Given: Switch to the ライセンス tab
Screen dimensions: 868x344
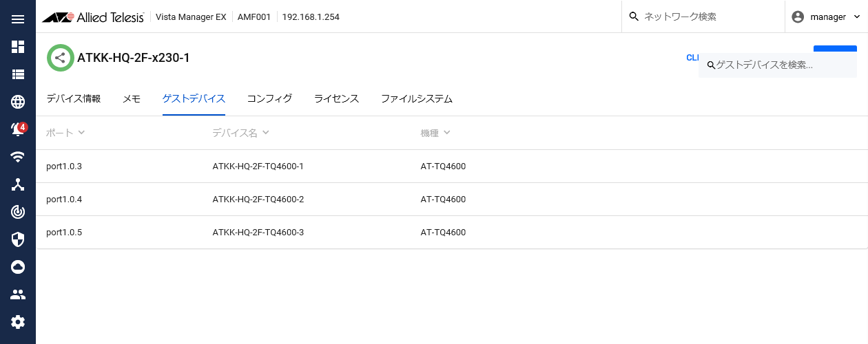Looking at the screenshot, I should (336, 99).
